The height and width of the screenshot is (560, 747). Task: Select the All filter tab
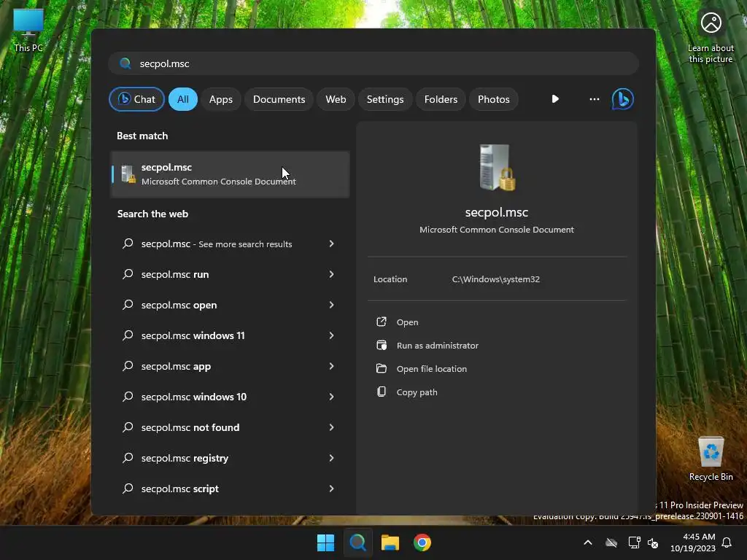(x=183, y=99)
